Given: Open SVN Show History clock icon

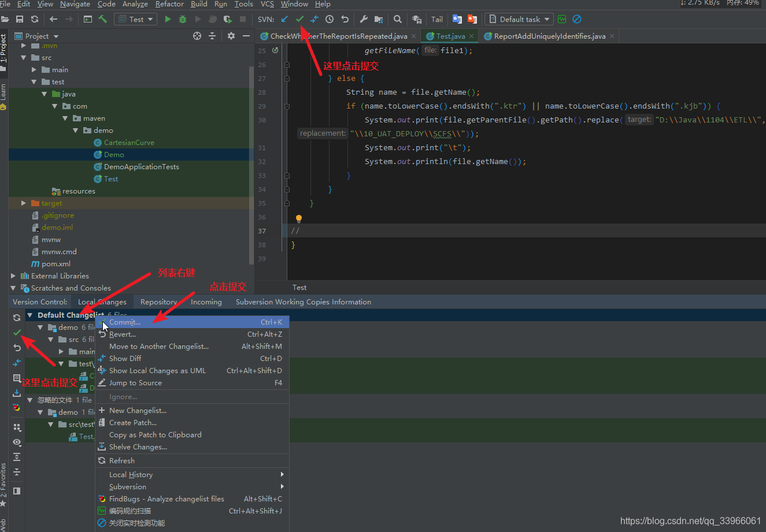Looking at the screenshot, I should click(330, 19).
